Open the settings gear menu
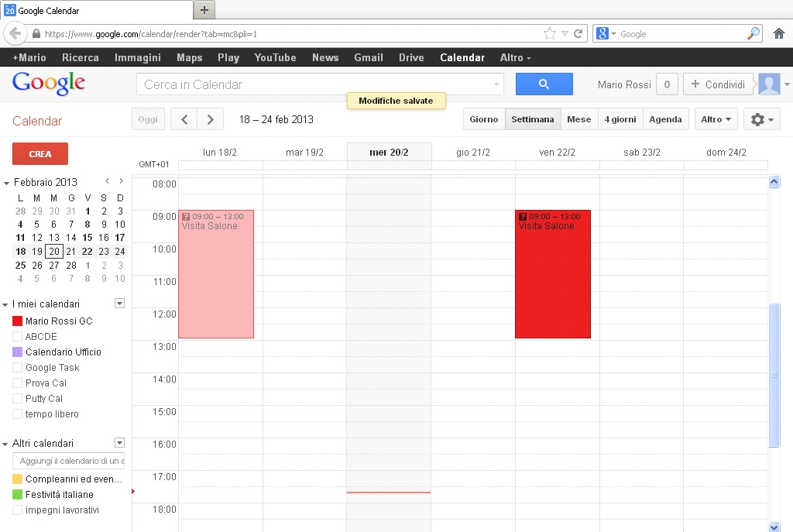This screenshot has width=793, height=532. pyautogui.click(x=762, y=119)
